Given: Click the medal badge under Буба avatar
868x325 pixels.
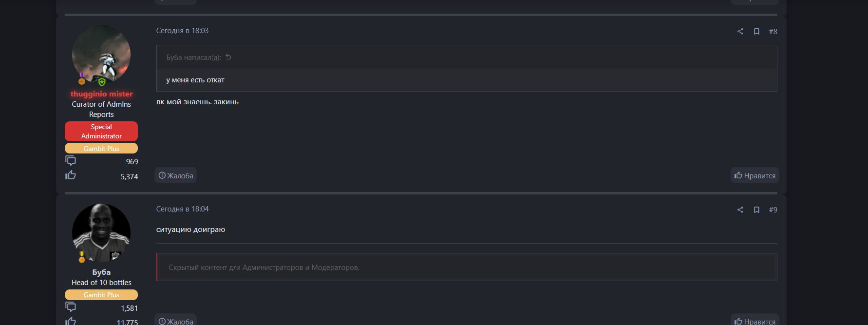Looking at the screenshot, I should (x=82, y=257).
